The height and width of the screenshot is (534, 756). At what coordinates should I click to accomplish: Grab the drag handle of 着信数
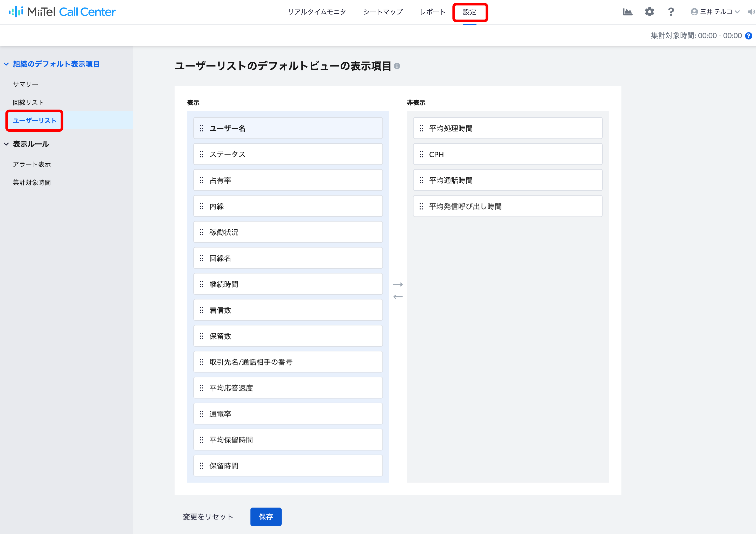coord(202,310)
